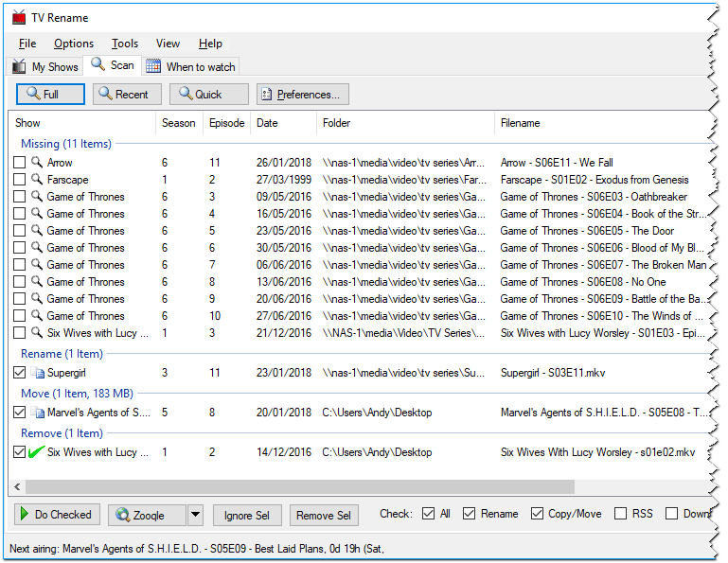The image size is (728, 563).
Task: Click search icon for Game of Thrones episode 7
Action: (x=37, y=264)
